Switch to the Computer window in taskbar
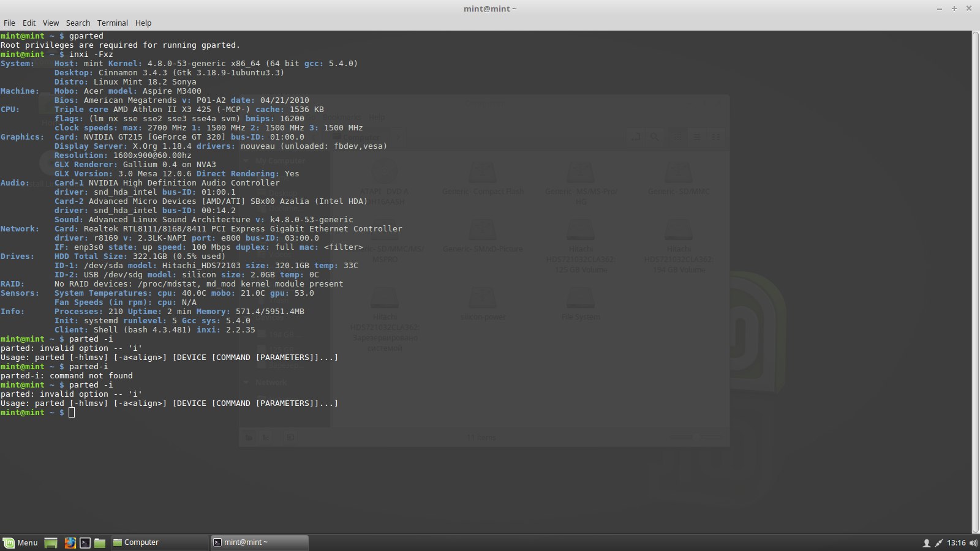The height and width of the screenshot is (551, 980). coord(159,542)
